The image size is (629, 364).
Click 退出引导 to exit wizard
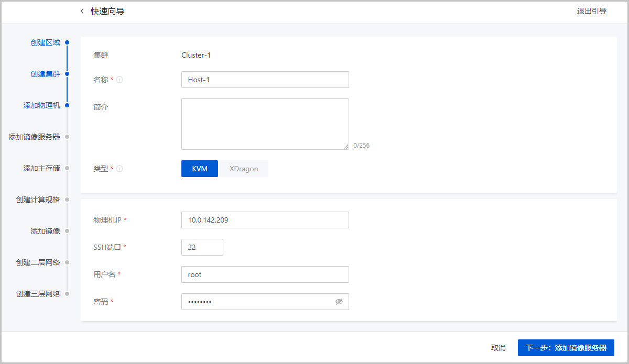pyautogui.click(x=591, y=12)
